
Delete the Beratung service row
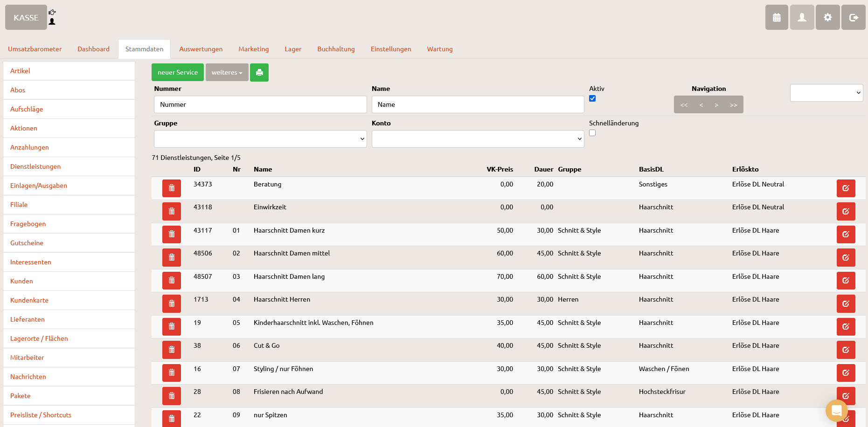[x=172, y=188]
